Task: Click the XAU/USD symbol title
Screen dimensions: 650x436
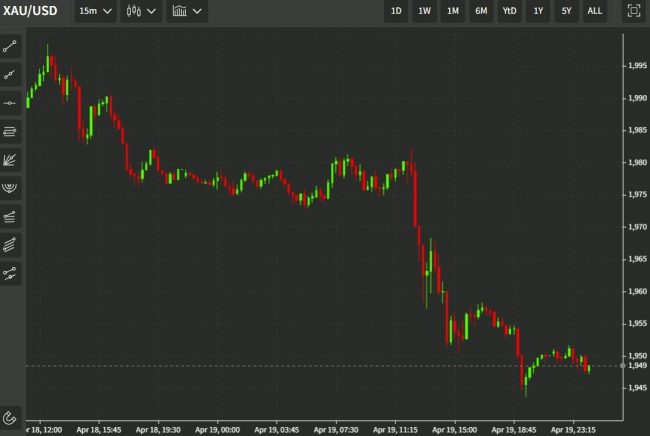Action: pyautogui.click(x=30, y=11)
